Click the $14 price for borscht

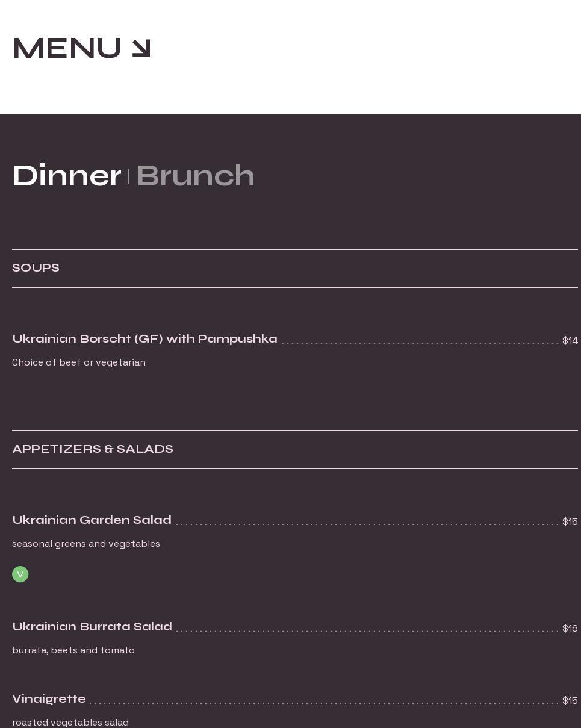pyautogui.click(x=570, y=341)
